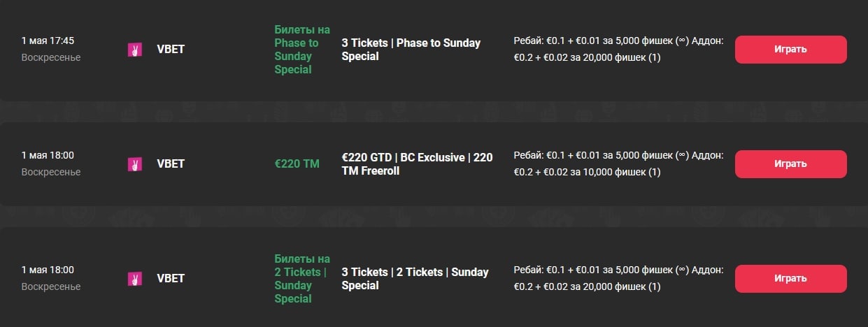Click '1 мая 18:00' date in €220 TM row
The image size is (868, 327).
[48, 156]
